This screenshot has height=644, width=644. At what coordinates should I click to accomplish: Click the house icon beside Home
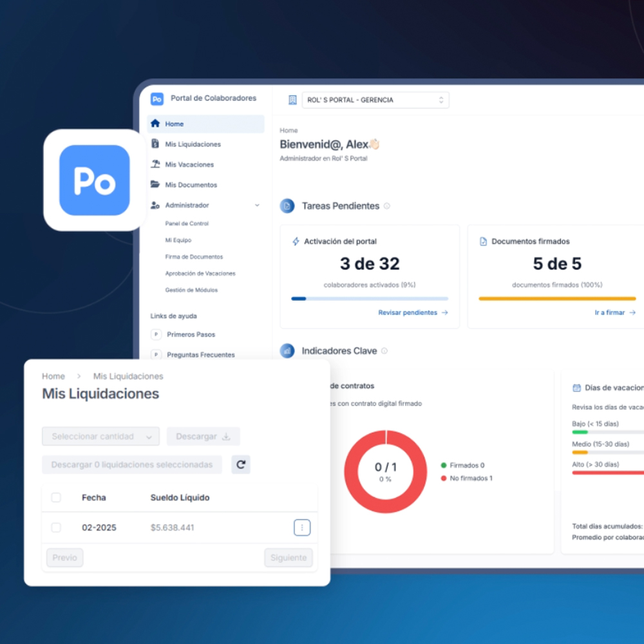pos(155,123)
